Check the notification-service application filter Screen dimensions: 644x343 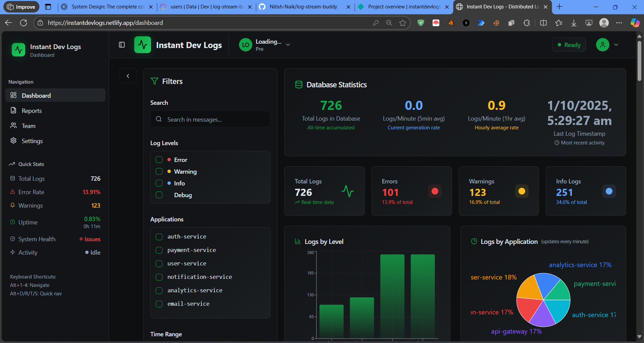(159, 277)
